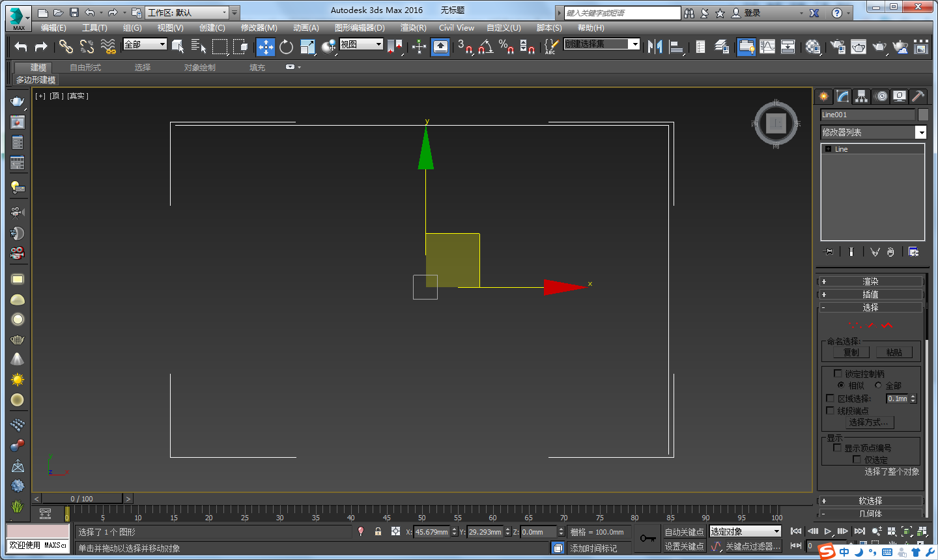Open the 图形编辑器(D) menu
The image size is (938, 560).
click(360, 27)
